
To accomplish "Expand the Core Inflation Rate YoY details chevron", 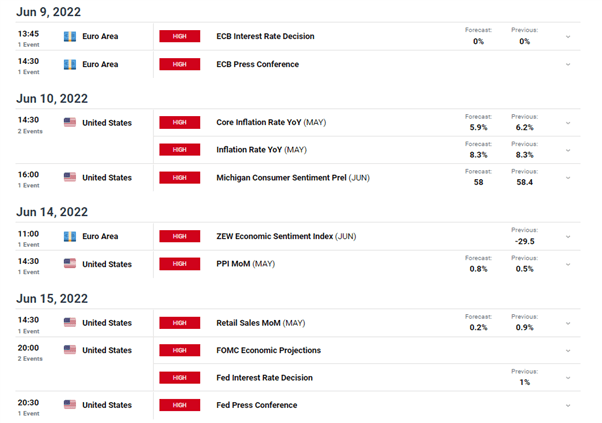I will (x=568, y=123).
